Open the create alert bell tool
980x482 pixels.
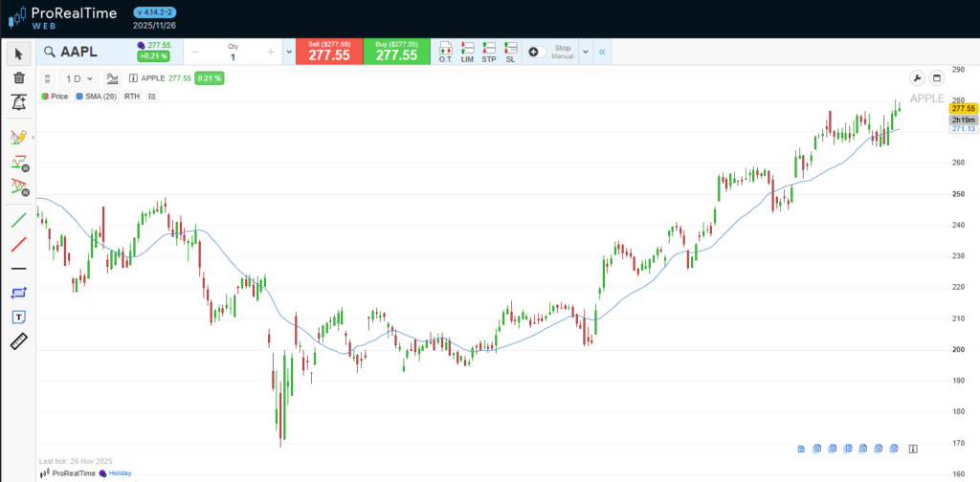tap(19, 101)
